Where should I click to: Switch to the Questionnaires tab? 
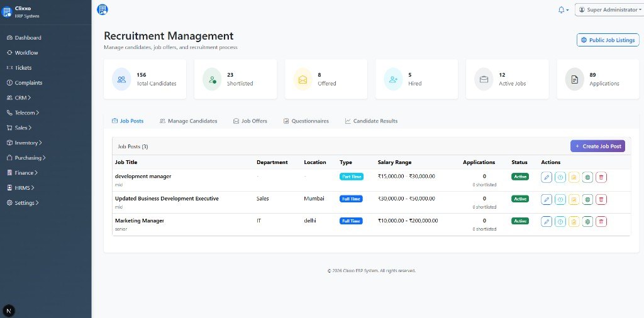306,121
